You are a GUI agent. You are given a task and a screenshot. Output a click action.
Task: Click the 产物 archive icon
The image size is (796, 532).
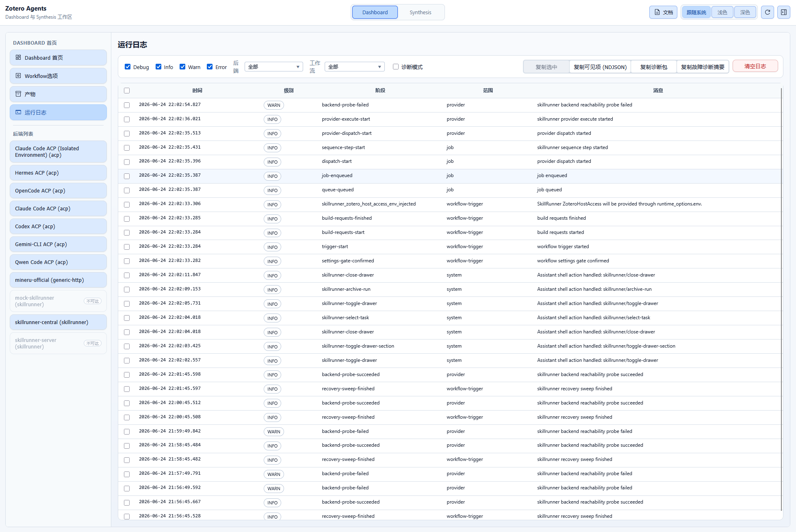[18, 94]
